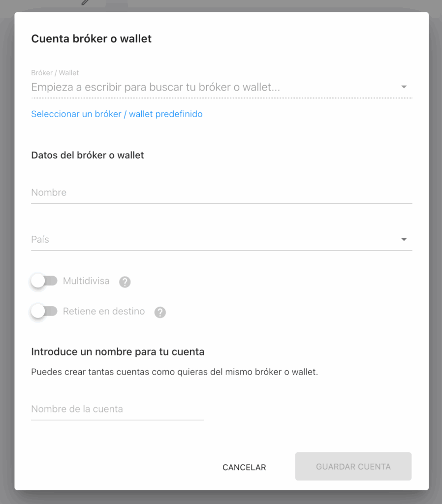The height and width of the screenshot is (504, 442).
Task: Click the Retiene en destino help icon
Action: coord(160,312)
